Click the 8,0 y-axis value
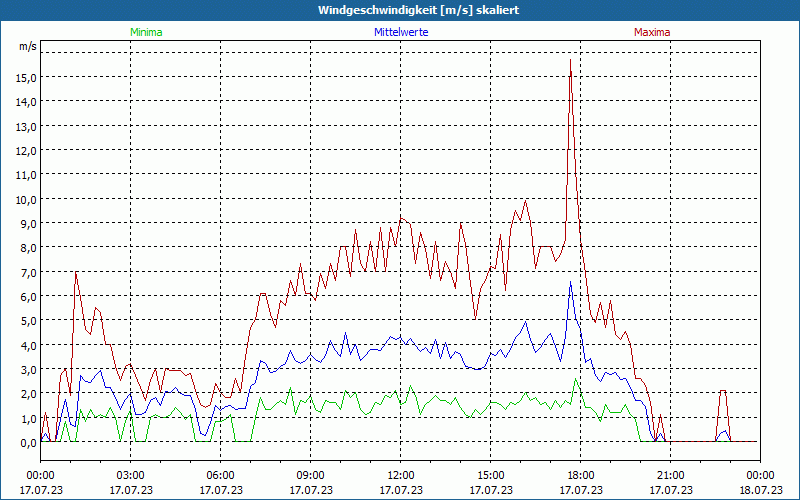The image size is (800, 500). pos(30,248)
